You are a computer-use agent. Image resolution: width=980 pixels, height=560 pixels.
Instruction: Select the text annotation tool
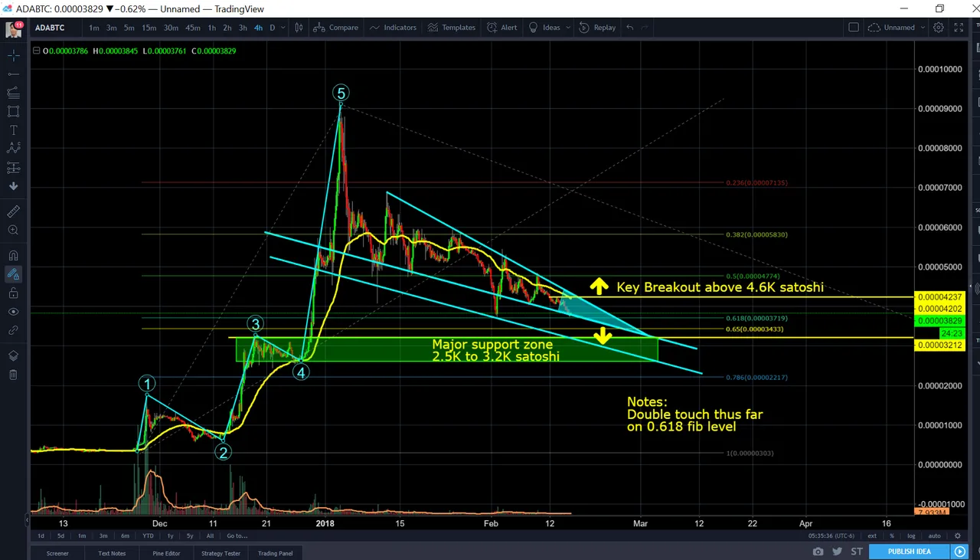coord(13,130)
